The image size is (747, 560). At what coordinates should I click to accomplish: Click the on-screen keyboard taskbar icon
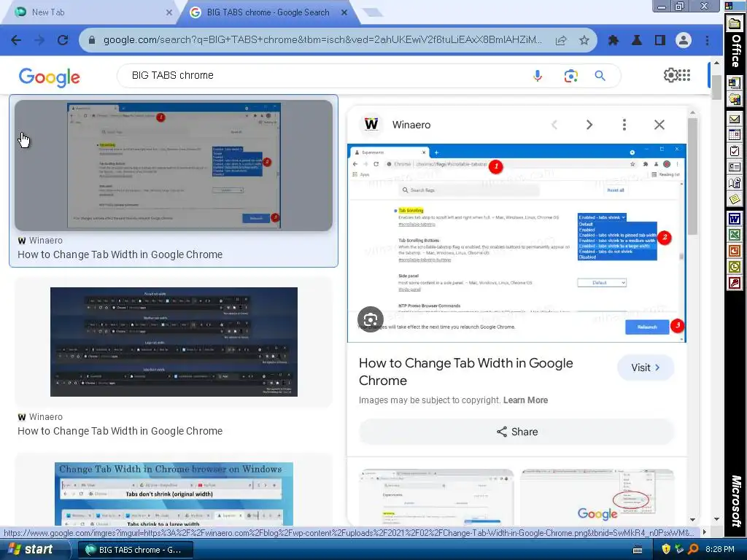638,550
